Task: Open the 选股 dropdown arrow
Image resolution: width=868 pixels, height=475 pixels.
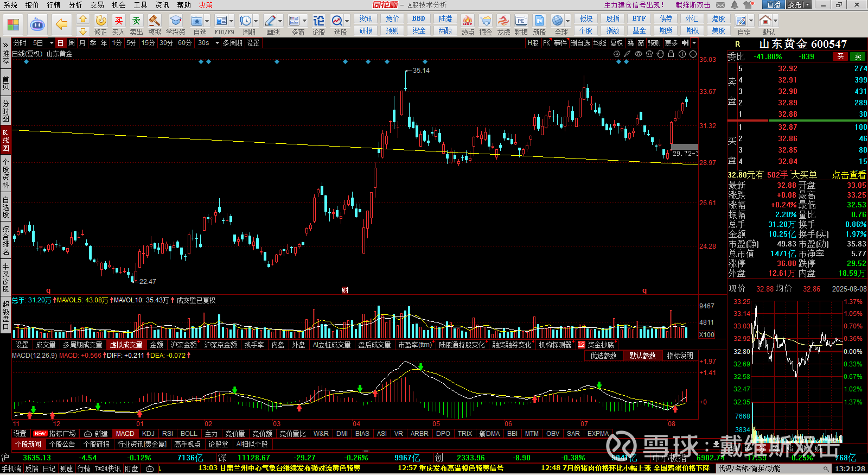Action: pyautogui.click(x=347, y=21)
